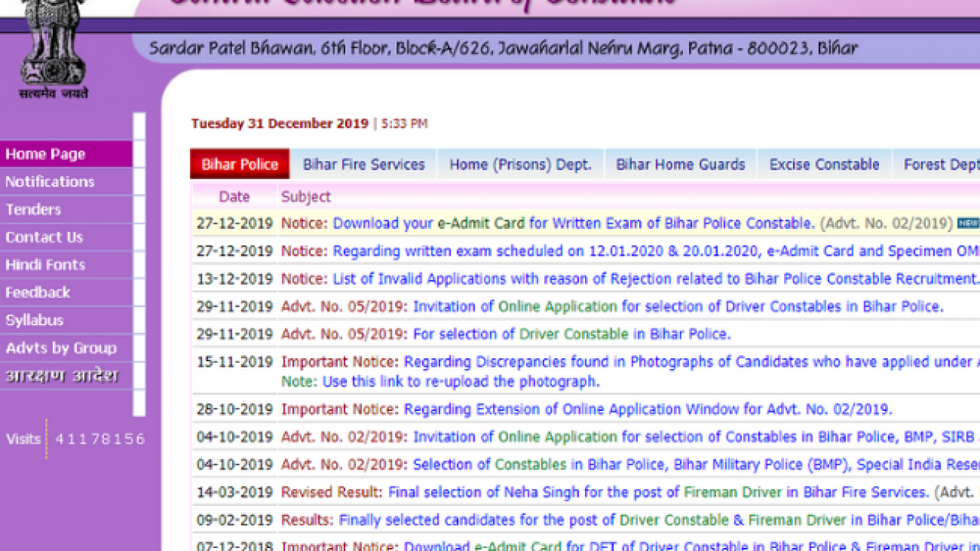
Task: Switch to the Excise Constable tab
Action: click(824, 165)
